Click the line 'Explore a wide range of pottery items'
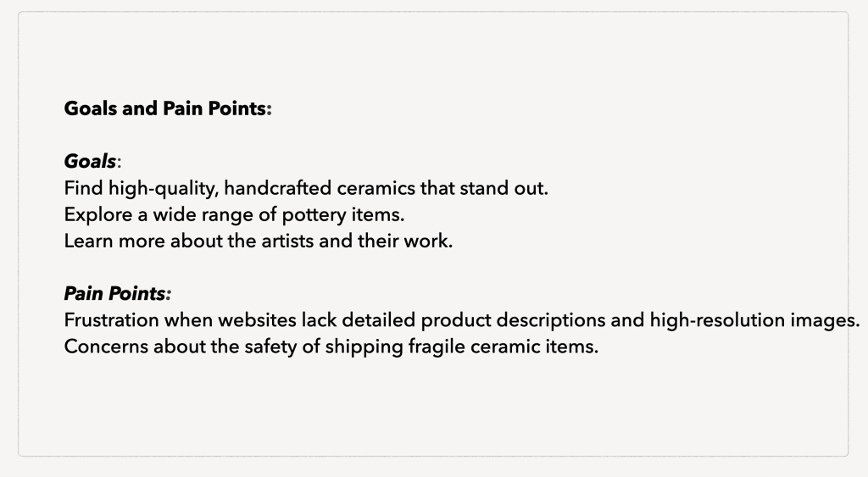Image resolution: width=868 pixels, height=477 pixels. click(234, 214)
